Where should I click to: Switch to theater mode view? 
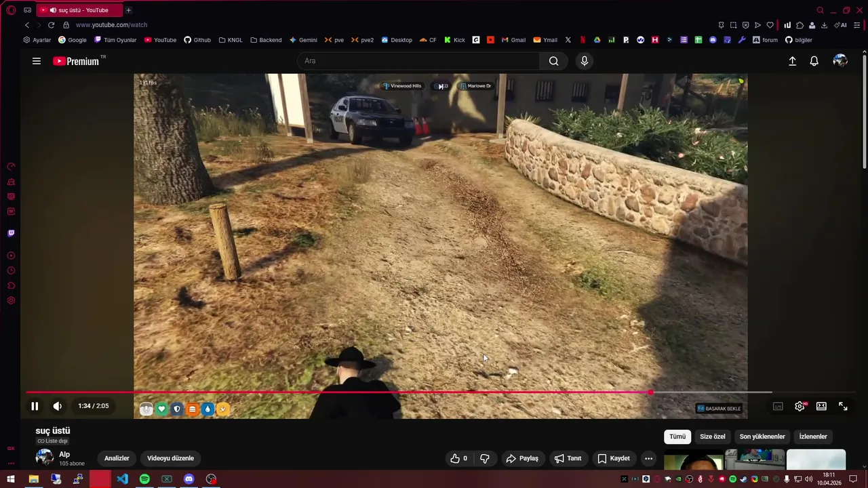coord(821,406)
